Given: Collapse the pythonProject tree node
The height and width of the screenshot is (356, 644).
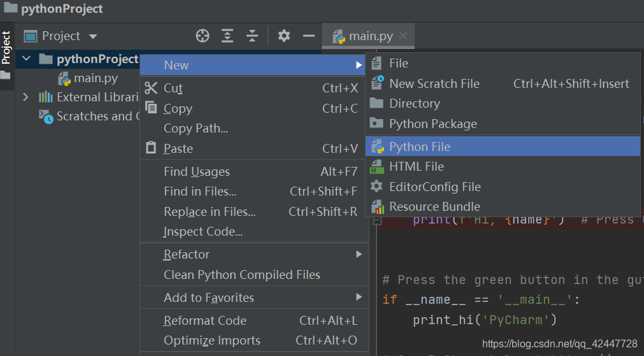Looking at the screenshot, I should [26, 59].
